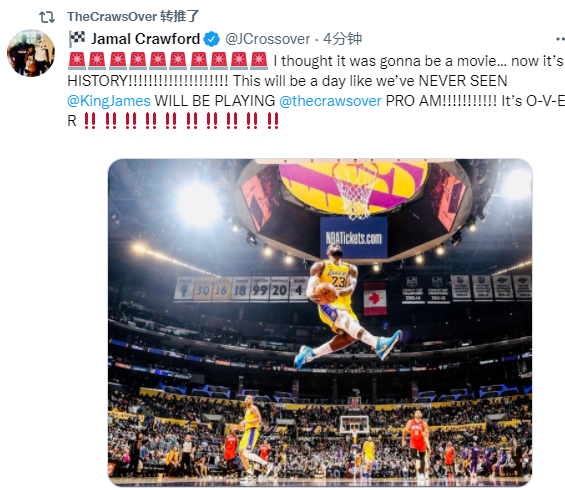Click the TheCrawsOver 转推了 label
The height and width of the screenshot is (490, 565).
(133, 17)
